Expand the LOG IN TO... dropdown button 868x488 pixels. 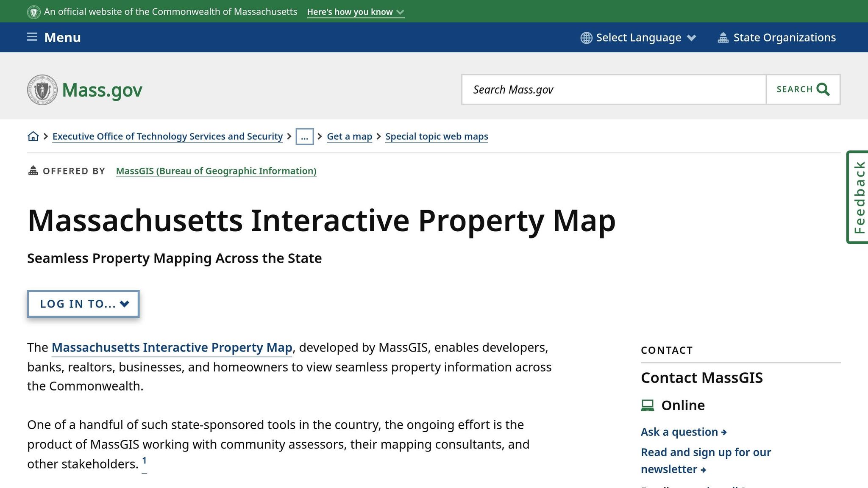click(83, 304)
